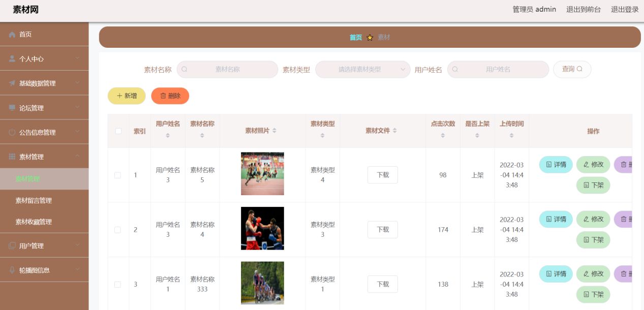This screenshot has height=310, width=644.
Task: Open 素材收藏管理 submenu item
Action: coord(44,222)
